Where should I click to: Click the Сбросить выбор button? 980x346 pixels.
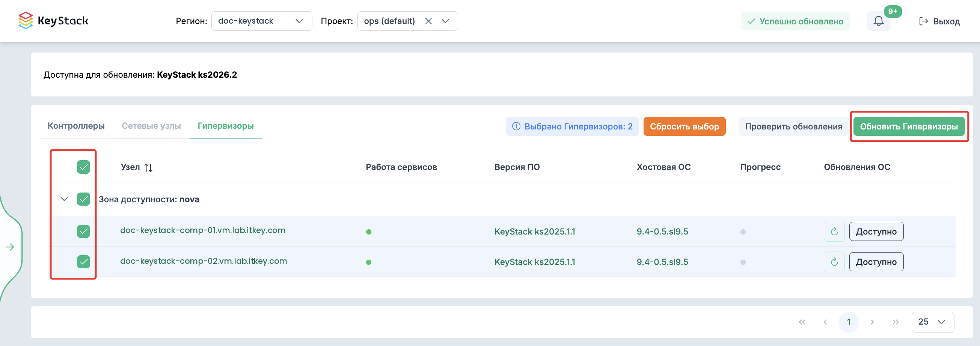click(684, 126)
